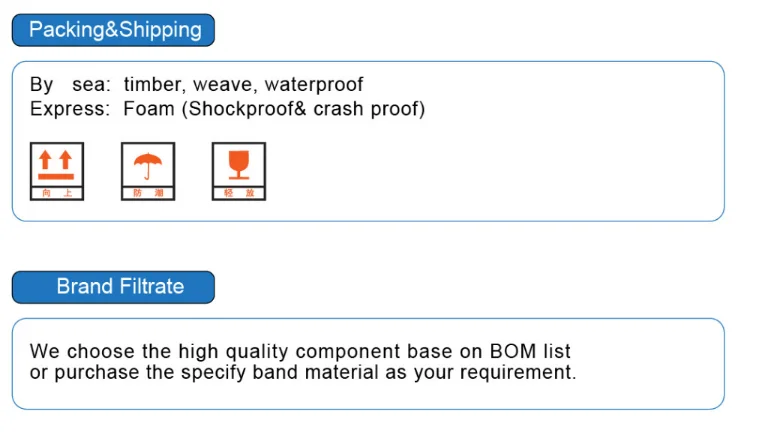Select the Packing&Shipping header

(x=114, y=30)
